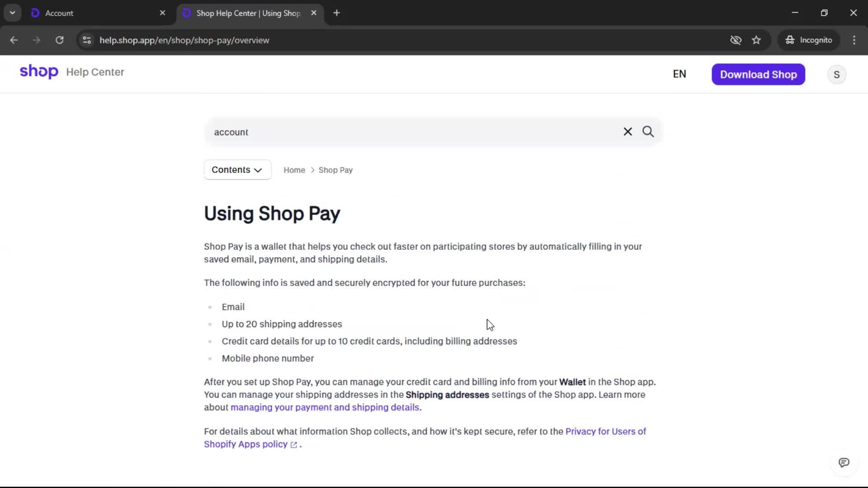Click the Download Shop button
Image resolution: width=868 pixels, height=488 pixels.
tap(758, 75)
